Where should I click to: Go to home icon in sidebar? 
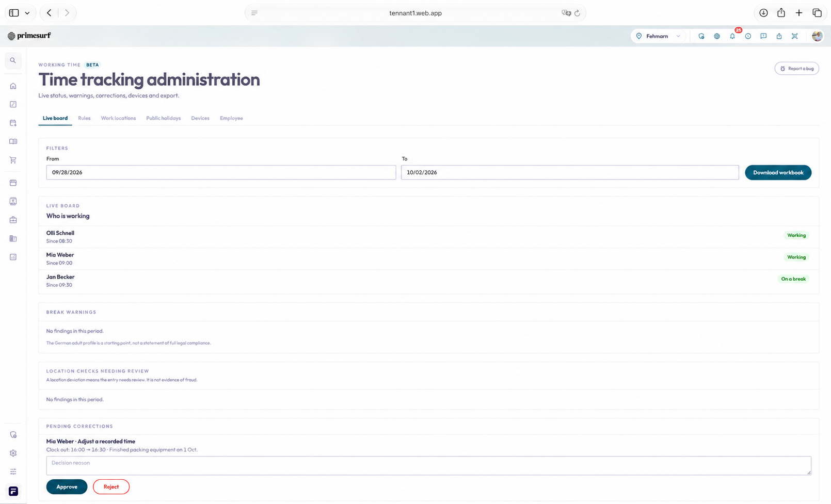click(13, 86)
